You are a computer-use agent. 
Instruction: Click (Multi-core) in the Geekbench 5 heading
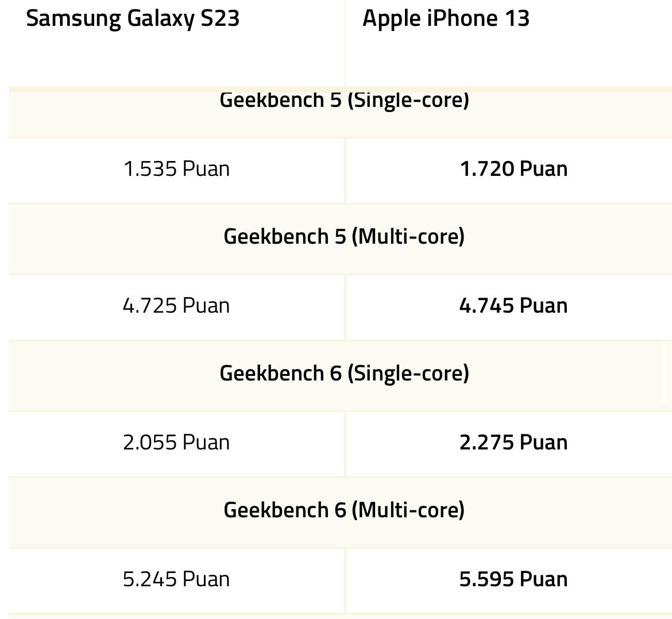pyautogui.click(x=408, y=236)
